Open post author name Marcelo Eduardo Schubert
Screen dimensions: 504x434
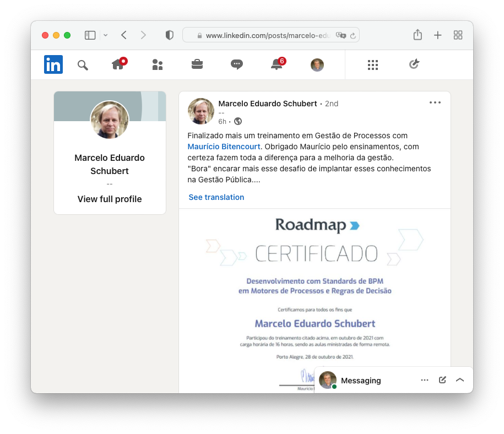pos(268,104)
